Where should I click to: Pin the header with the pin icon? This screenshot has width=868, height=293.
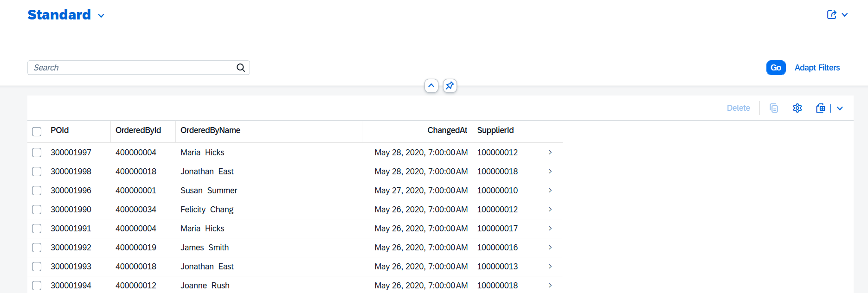450,86
